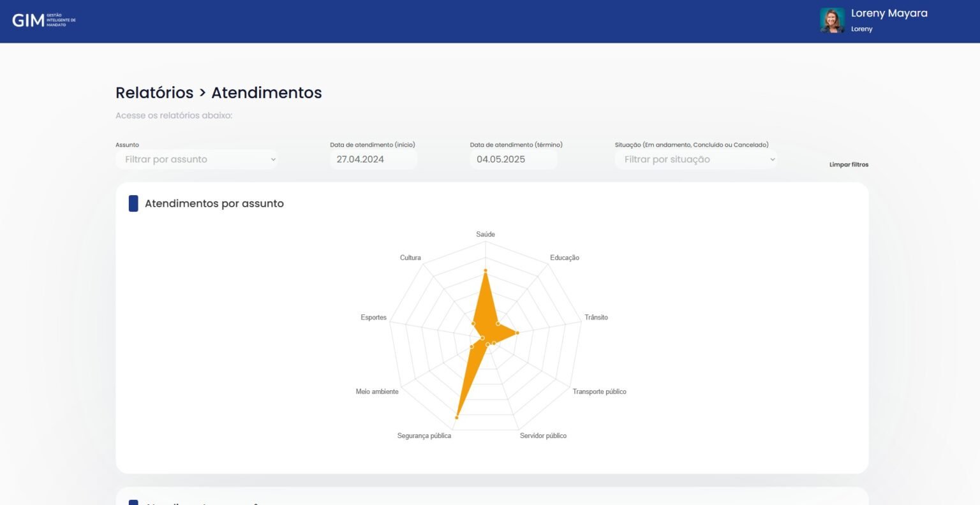Click the Meio ambiente axis label
980x505 pixels.
(x=377, y=392)
